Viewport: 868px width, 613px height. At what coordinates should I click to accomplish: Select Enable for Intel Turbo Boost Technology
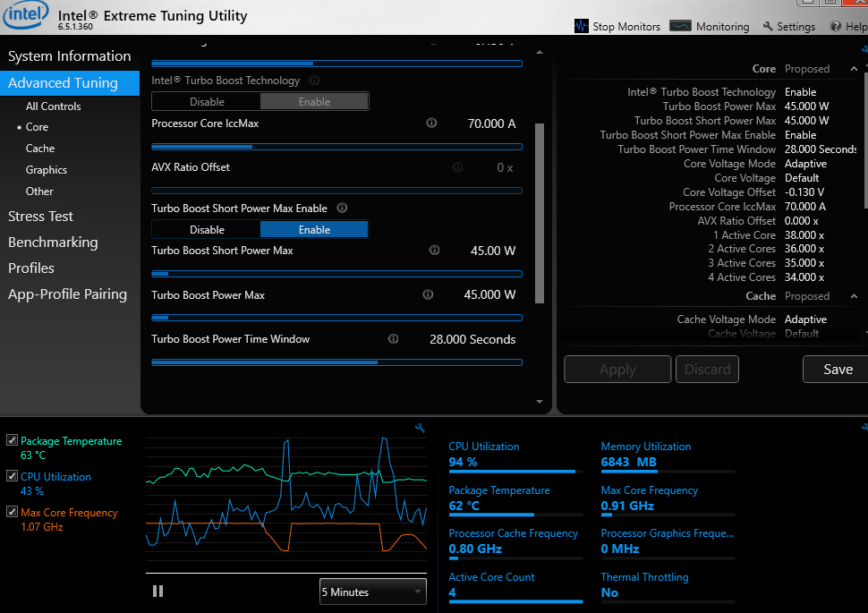coord(314,101)
